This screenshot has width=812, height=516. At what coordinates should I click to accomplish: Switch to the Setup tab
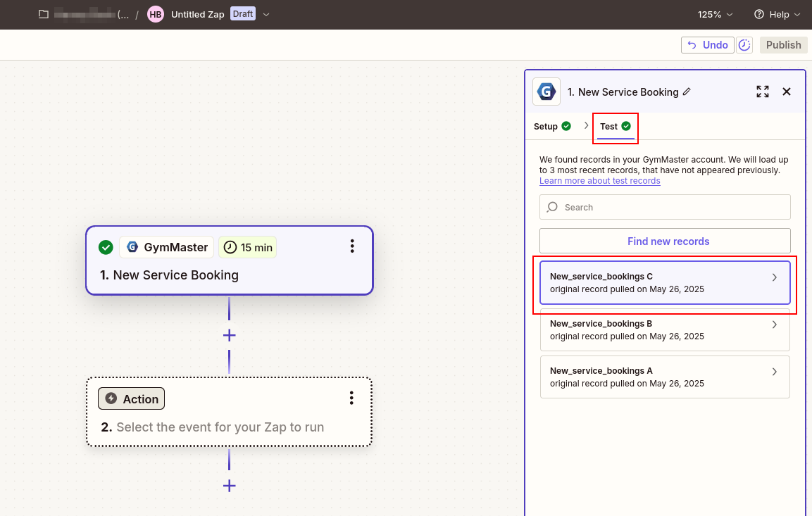tap(552, 126)
